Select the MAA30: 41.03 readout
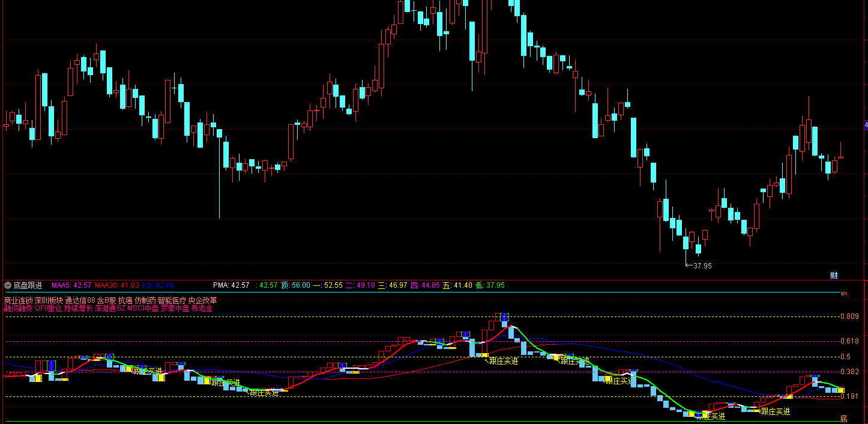Screen dimensions: 868x424 [x=117, y=285]
